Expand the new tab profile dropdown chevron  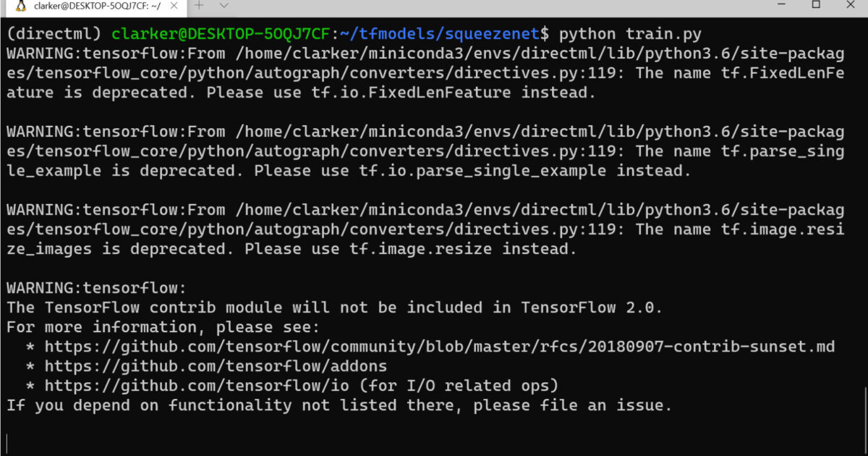[x=224, y=5]
